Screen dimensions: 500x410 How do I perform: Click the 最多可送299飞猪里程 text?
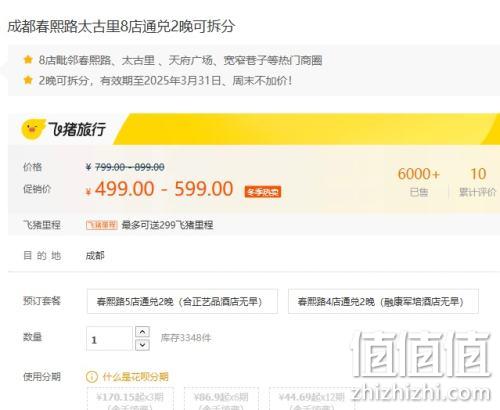point(167,225)
